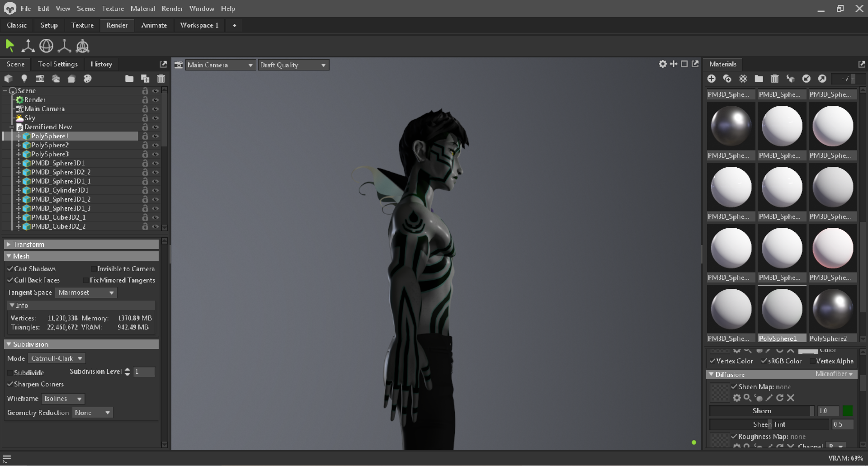Open the Texture menu
Screen dimensions: 868x466
113,9
